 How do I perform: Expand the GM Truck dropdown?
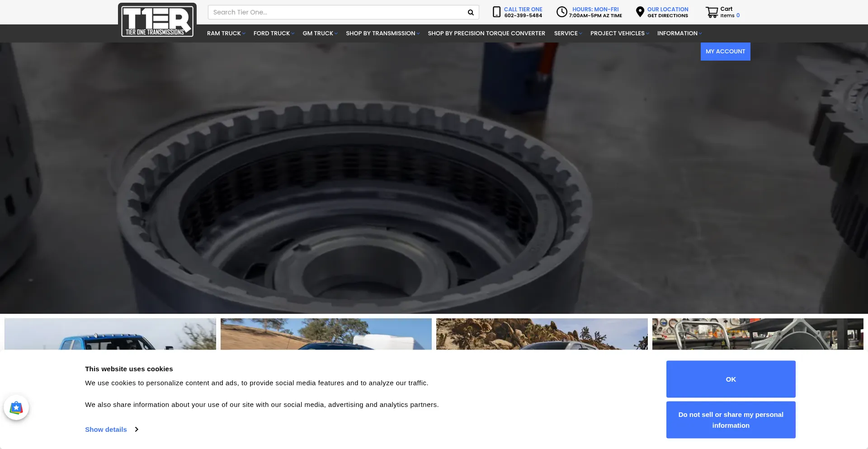click(320, 33)
